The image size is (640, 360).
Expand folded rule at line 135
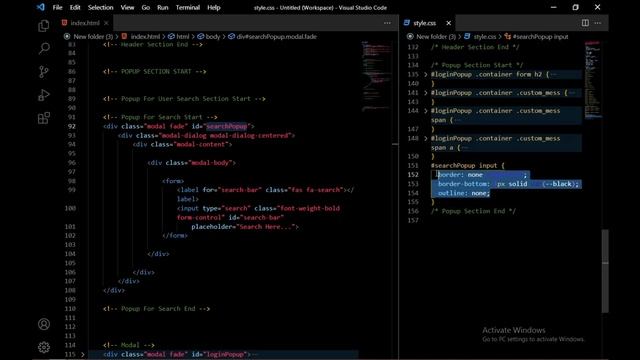coord(425,74)
